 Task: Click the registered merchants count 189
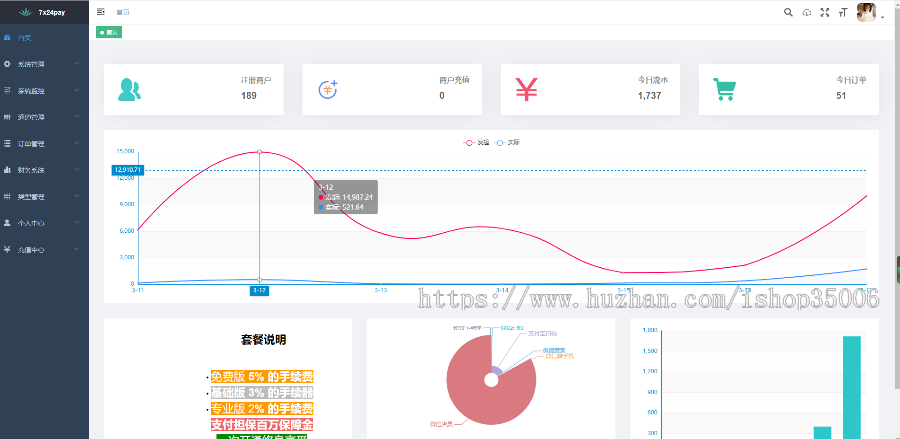click(249, 96)
